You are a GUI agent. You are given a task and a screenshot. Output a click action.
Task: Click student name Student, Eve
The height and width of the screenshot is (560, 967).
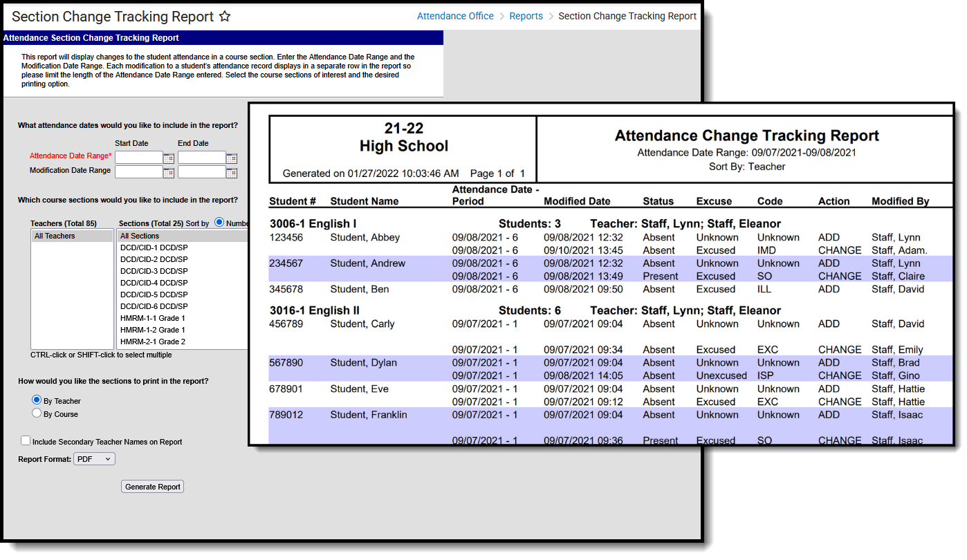(360, 389)
